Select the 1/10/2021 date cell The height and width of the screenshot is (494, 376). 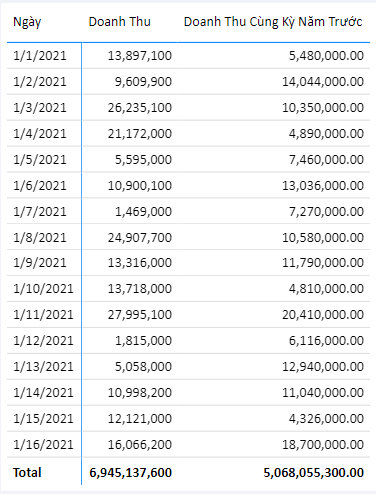(x=43, y=289)
